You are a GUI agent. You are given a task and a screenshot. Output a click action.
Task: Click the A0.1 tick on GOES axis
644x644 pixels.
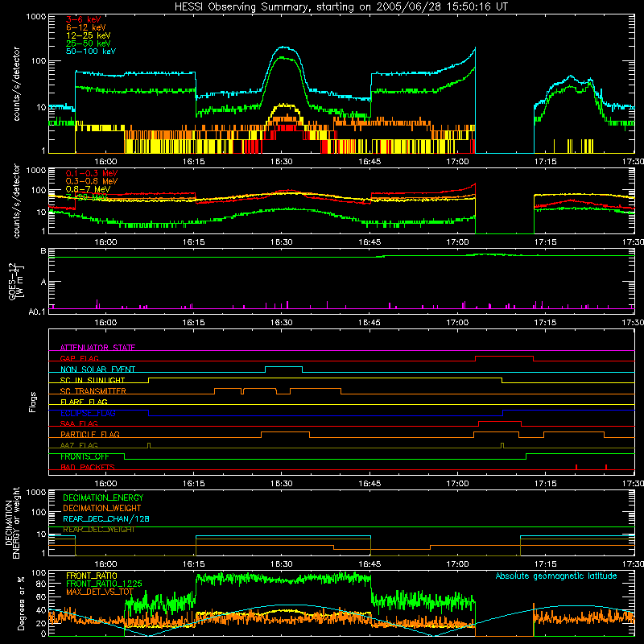coord(38,312)
